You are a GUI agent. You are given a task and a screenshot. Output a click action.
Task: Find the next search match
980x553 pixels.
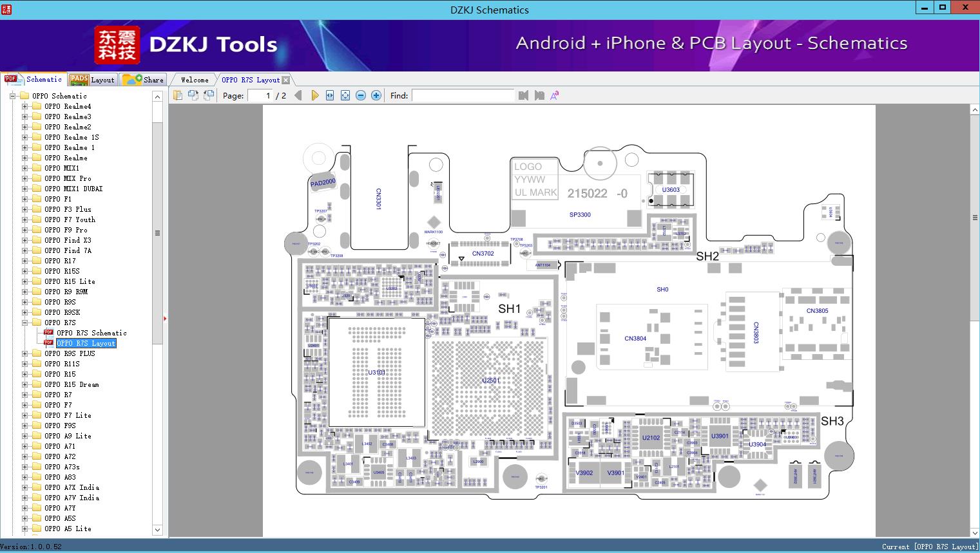click(539, 95)
